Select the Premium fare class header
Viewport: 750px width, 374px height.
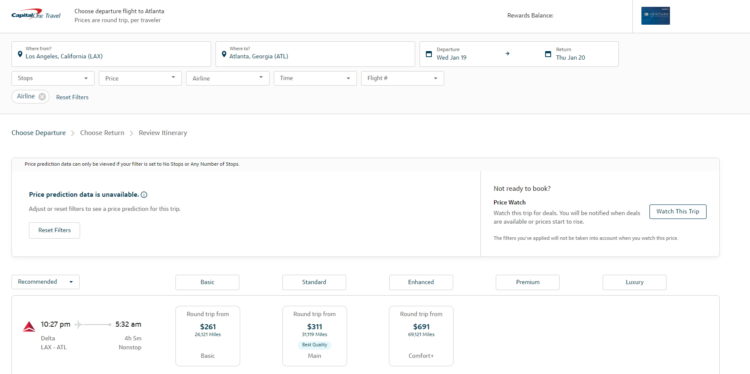click(528, 282)
